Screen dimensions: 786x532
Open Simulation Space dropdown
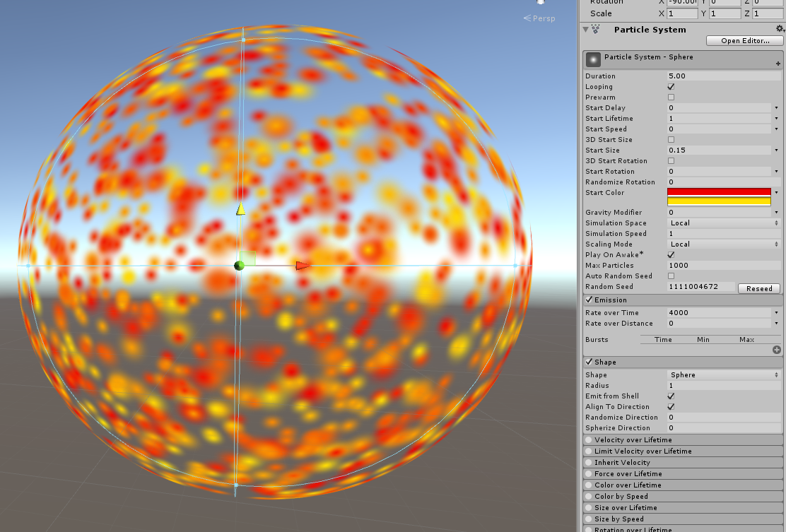(x=725, y=223)
